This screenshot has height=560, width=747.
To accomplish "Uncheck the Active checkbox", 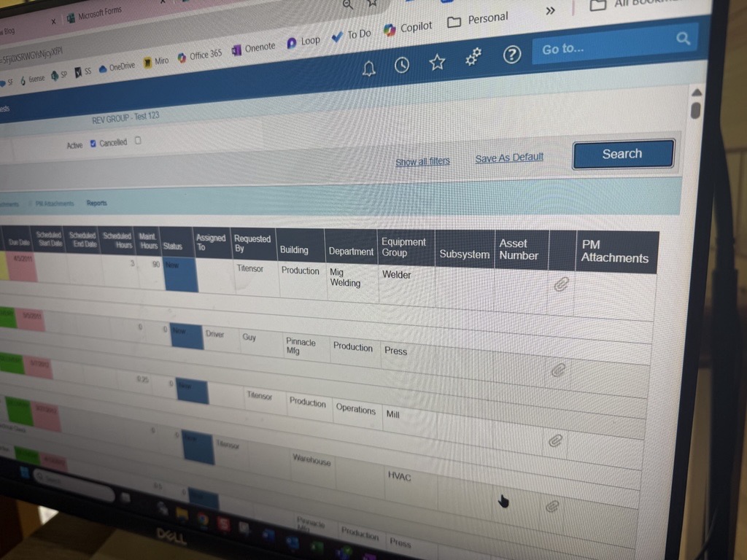I will [93, 144].
